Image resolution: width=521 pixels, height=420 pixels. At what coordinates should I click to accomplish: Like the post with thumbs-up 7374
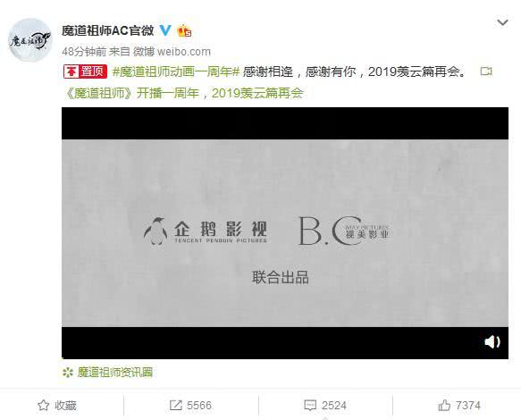pyautogui.click(x=459, y=406)
